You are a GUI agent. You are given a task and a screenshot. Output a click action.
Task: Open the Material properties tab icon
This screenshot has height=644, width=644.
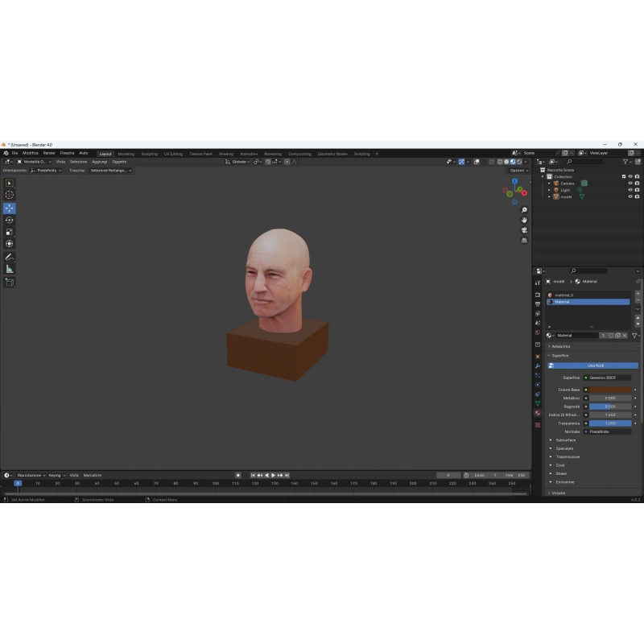pyautogui.click(x=538, y=413)
